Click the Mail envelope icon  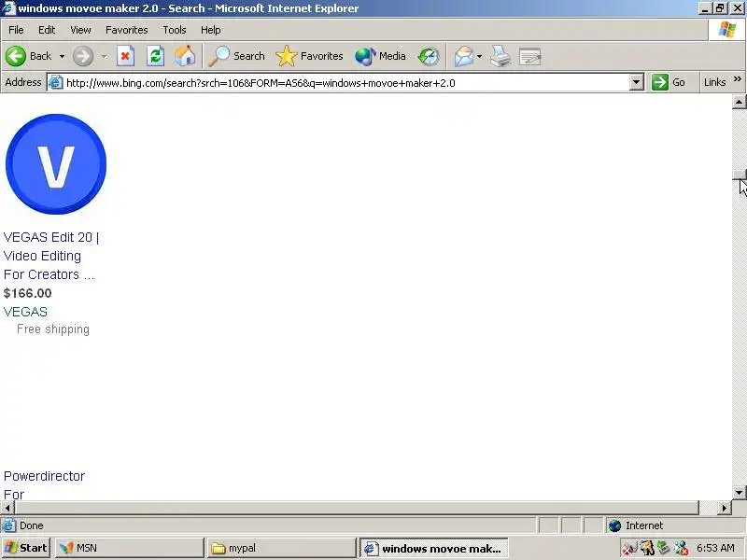463,56
